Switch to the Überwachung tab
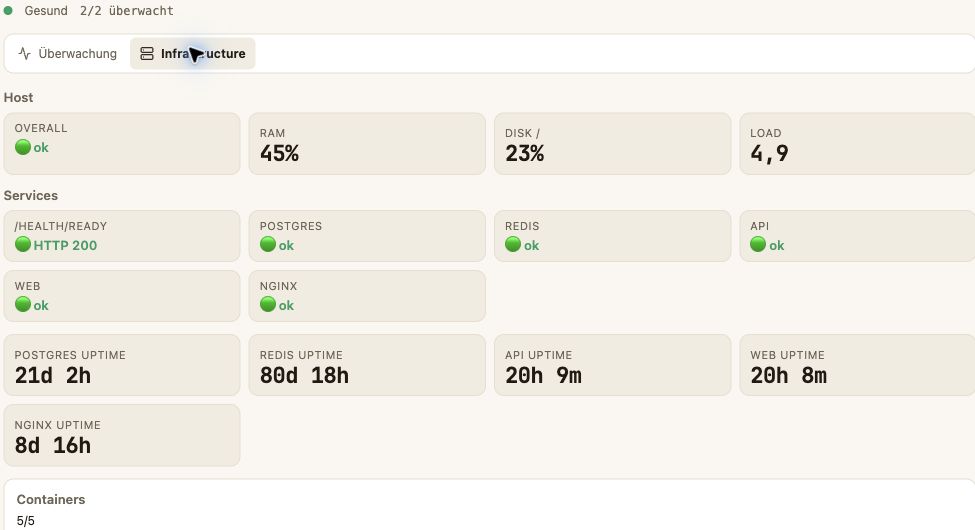Viewport: 975px width, 530px height. coord(67,53)
